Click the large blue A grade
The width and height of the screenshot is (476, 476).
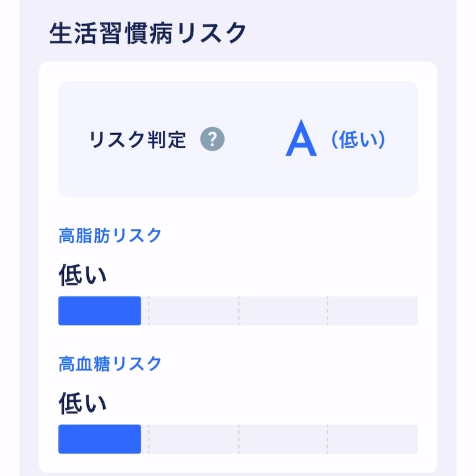tap(301, 138)
